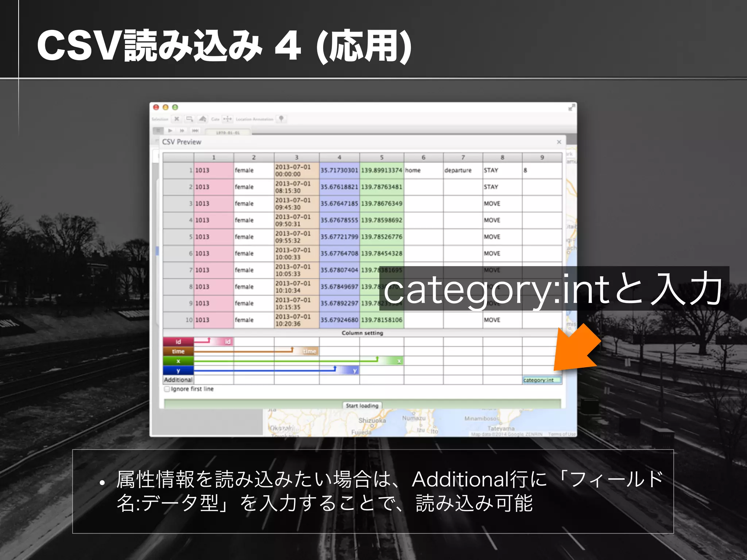This screenshot has height=560, width=747.
Task: Click the category:int Additional input field
Action: tap(542, 380)
